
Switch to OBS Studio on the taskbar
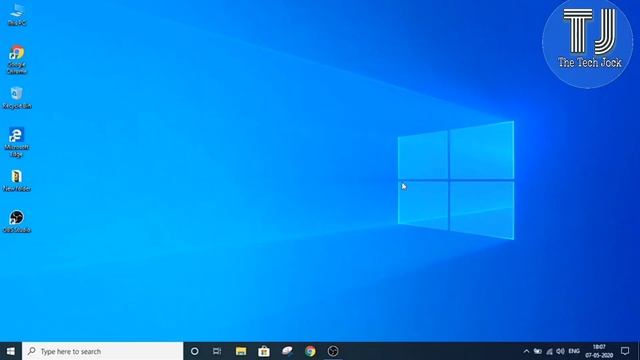point(333,351)
